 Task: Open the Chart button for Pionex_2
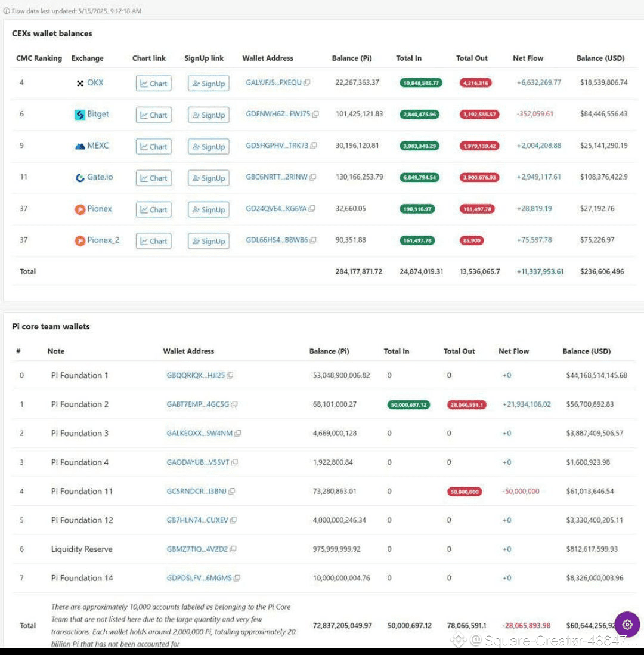[x=154, y=241]
